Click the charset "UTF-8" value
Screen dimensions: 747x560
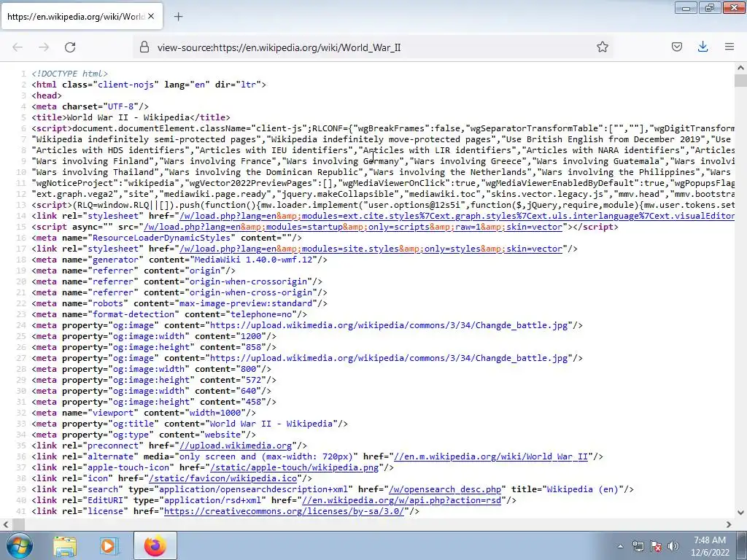click(x=123, y=106)
